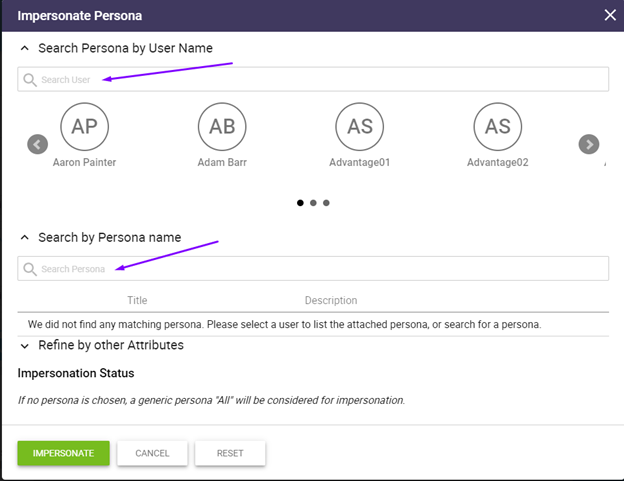Click the Reset button

[x=230, y=453]
